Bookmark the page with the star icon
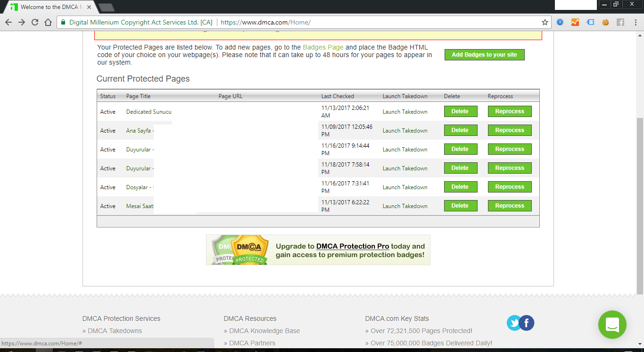 coord(545,22)
